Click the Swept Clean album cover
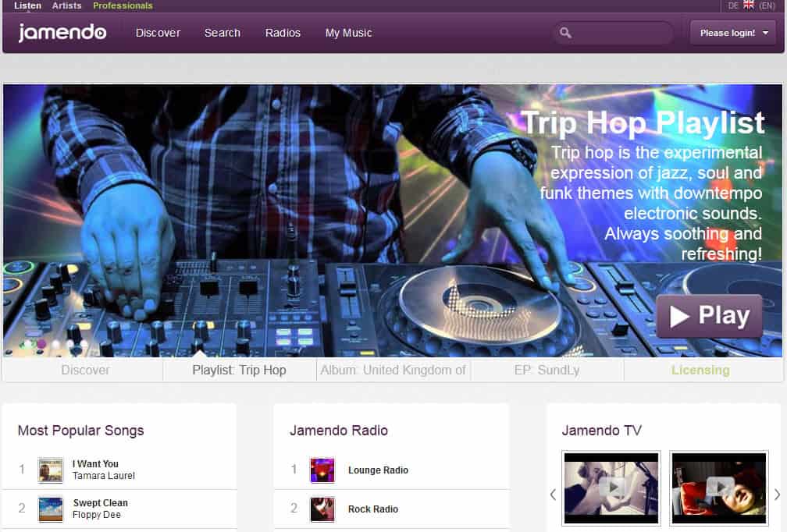 51,509
